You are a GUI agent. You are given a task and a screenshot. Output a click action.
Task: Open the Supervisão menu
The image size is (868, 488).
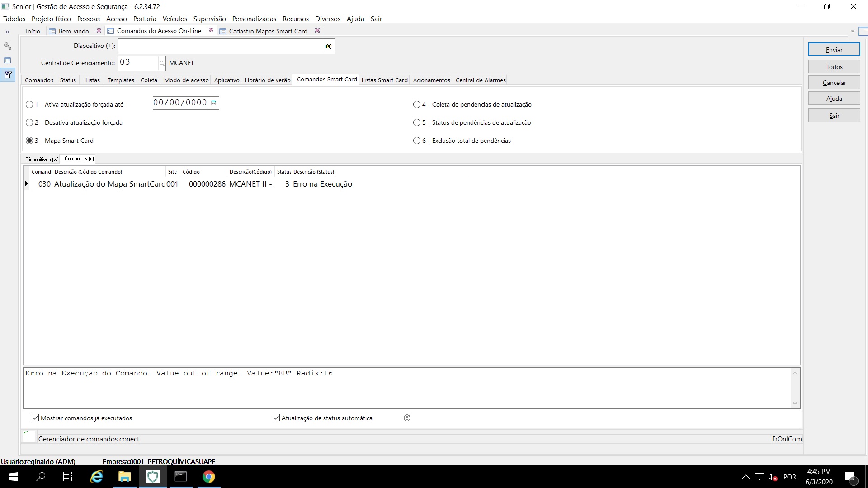point(209,19)
